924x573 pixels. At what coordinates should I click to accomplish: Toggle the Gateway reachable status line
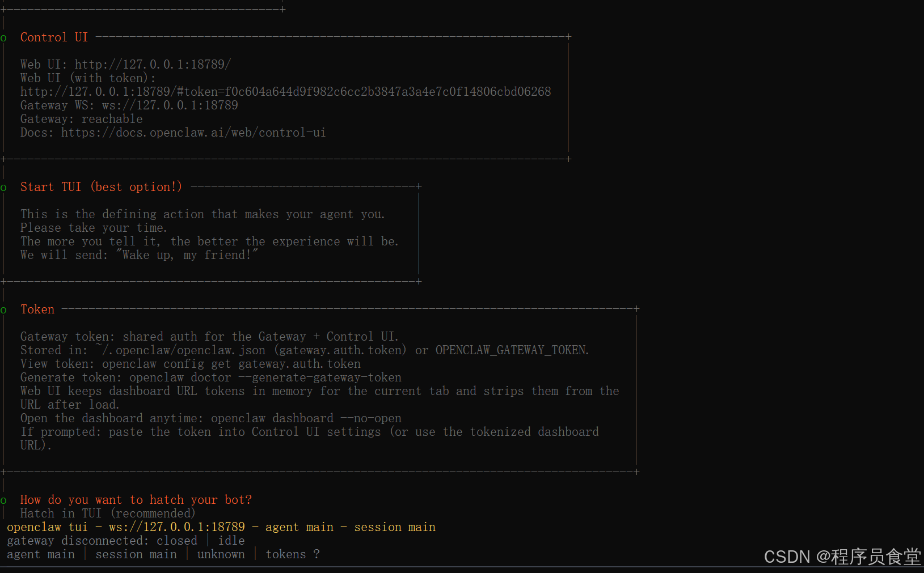81,118
